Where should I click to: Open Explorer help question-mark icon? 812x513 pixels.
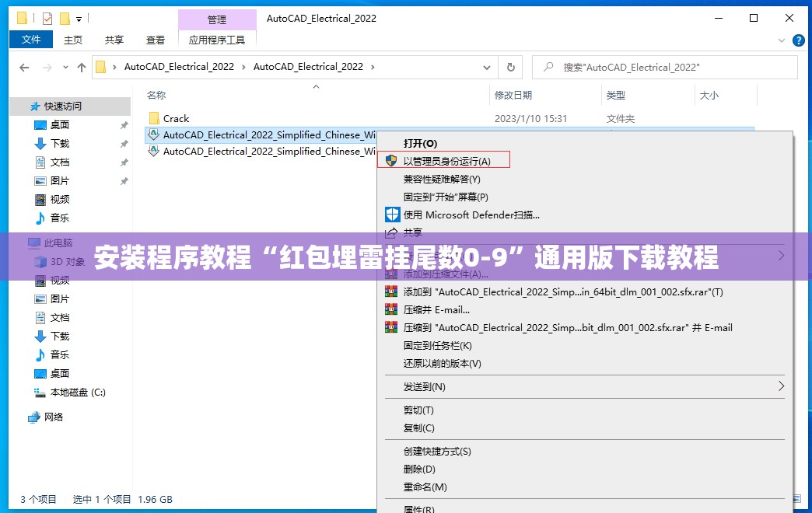click(799, 40)
